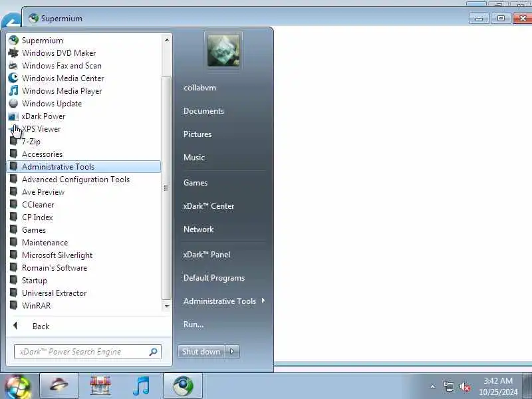Open the xDark Power icon

13,116
